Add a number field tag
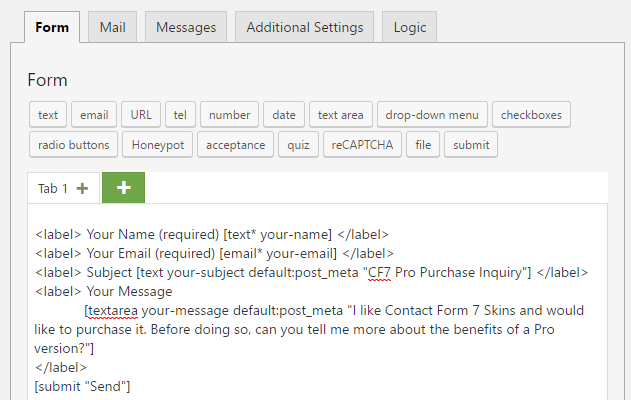 tap(229, 115)
